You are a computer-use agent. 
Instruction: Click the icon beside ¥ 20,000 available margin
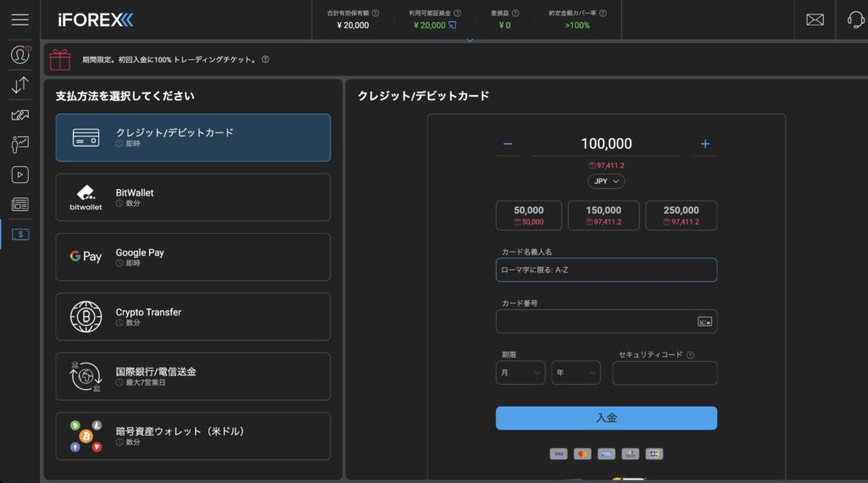click(x=453, y=25)
